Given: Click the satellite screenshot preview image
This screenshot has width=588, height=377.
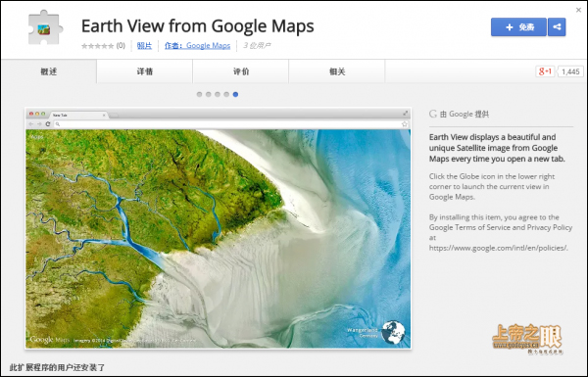Looking at the screenshot, I should click(x=219, y=228).
